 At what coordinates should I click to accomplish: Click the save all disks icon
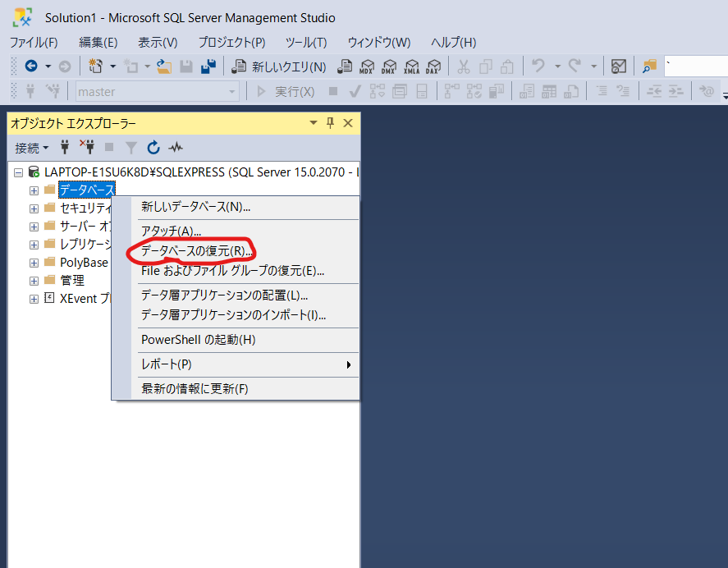(x=208, y=66)
